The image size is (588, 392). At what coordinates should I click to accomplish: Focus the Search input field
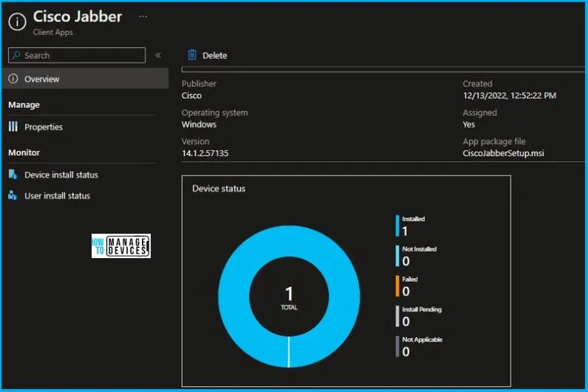[77, 55]
